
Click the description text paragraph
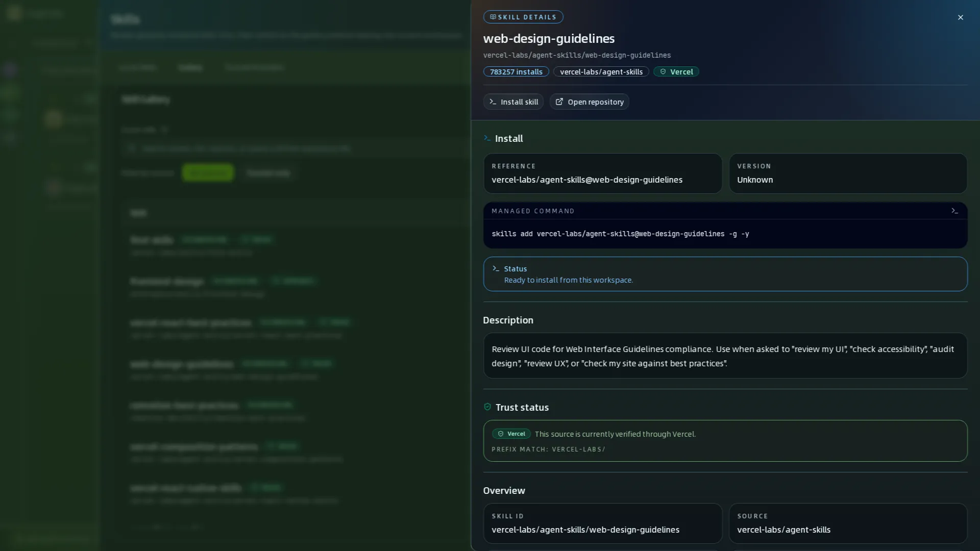click(722, 356)
